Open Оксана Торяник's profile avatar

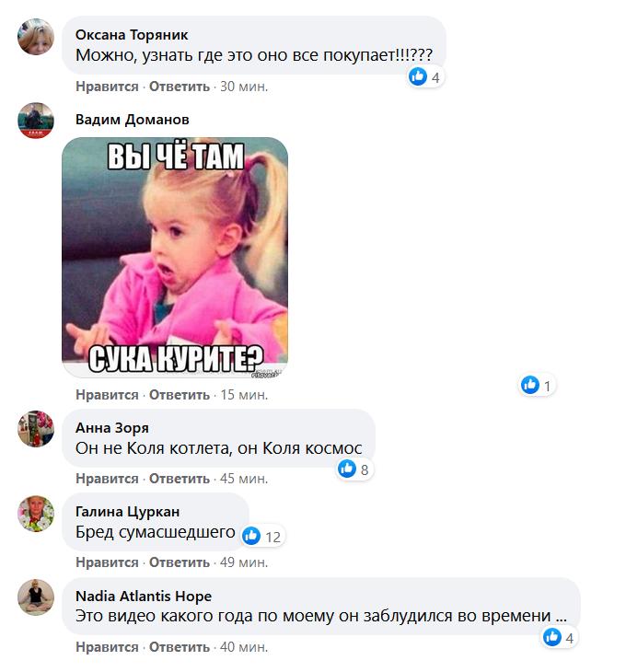36,37
